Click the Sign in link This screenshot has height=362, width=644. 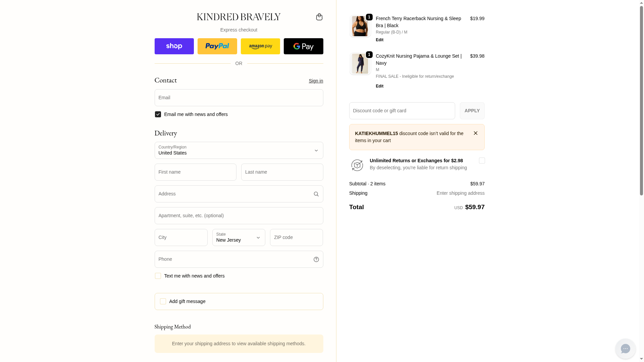[x=316, y=81]
